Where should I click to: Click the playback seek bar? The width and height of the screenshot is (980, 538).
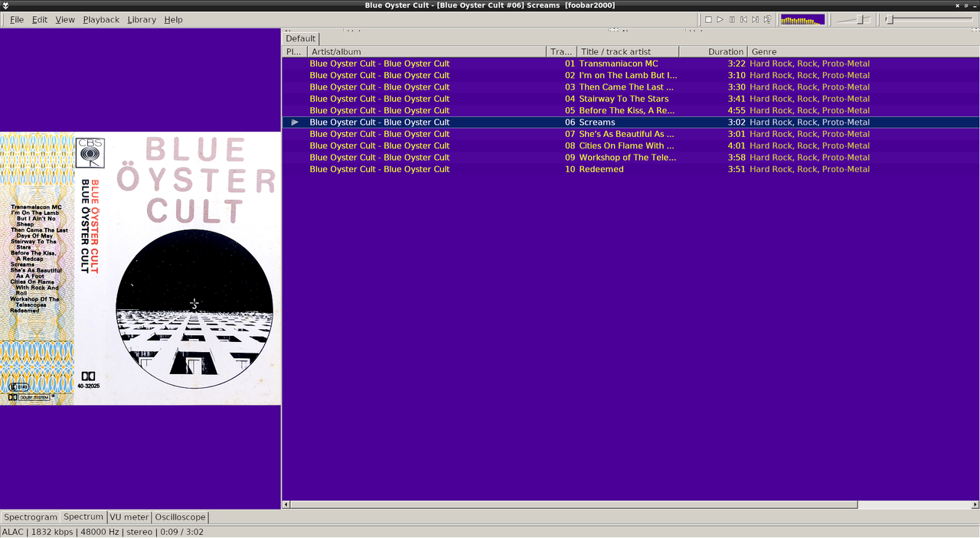coord(929,19)
